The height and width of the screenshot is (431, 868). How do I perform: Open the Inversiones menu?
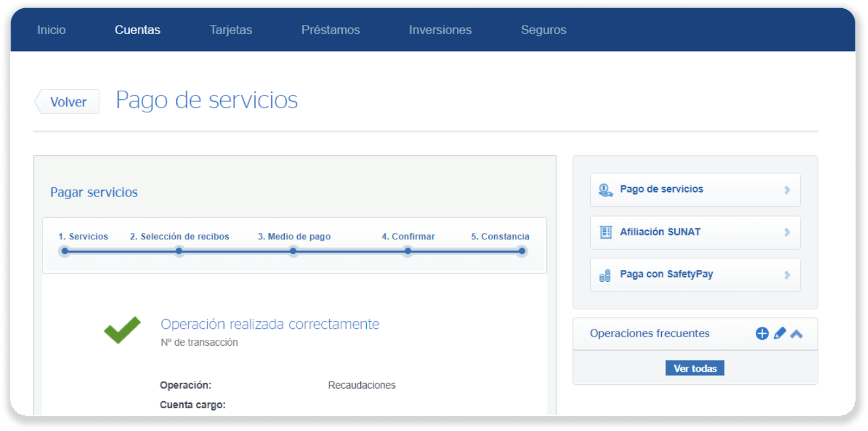pos(440,30)
